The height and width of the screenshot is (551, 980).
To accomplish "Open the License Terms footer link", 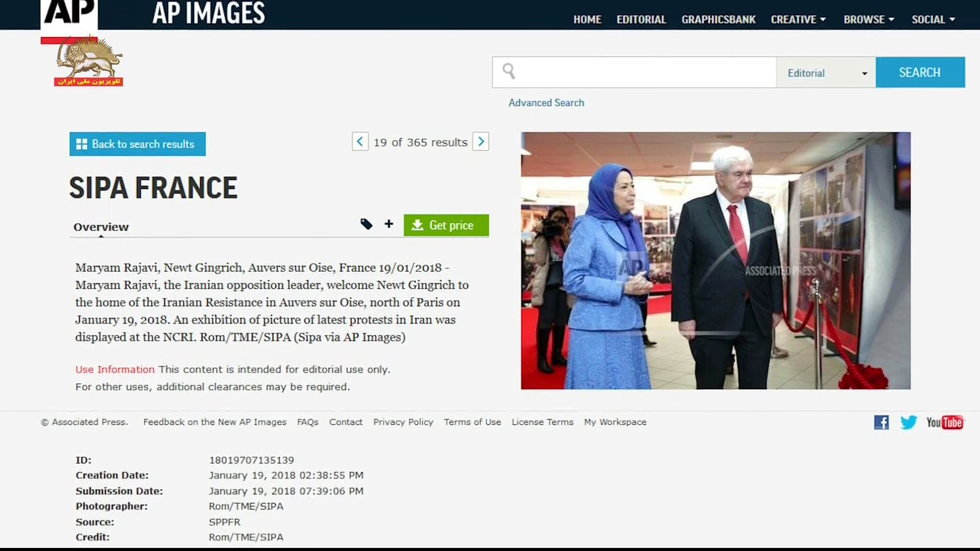I will tap(543, 422).
